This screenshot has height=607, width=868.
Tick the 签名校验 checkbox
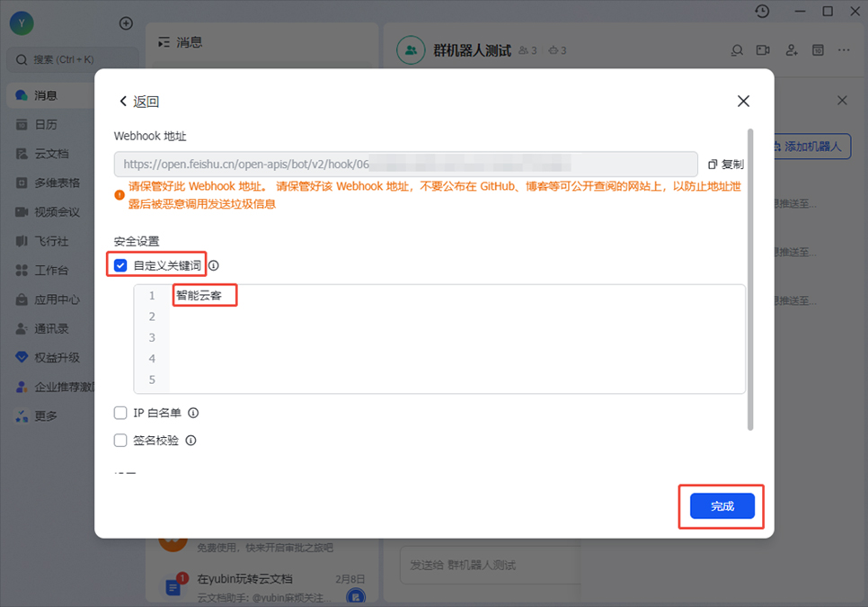tap(120, 441)
